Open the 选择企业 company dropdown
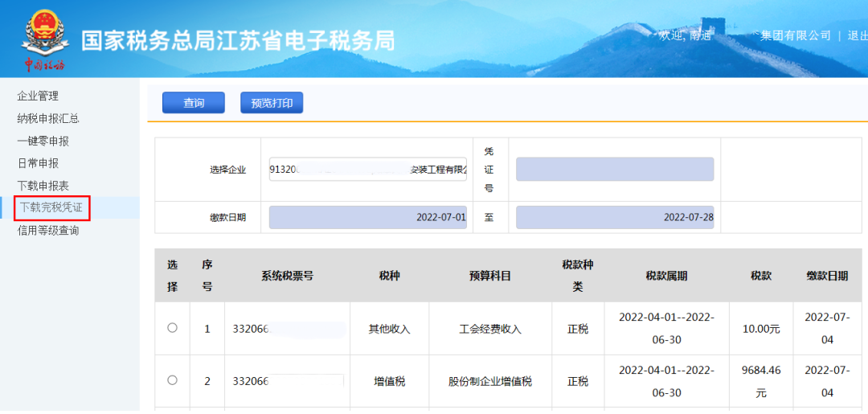Screen dimensions: 868x414 [368, 170]
